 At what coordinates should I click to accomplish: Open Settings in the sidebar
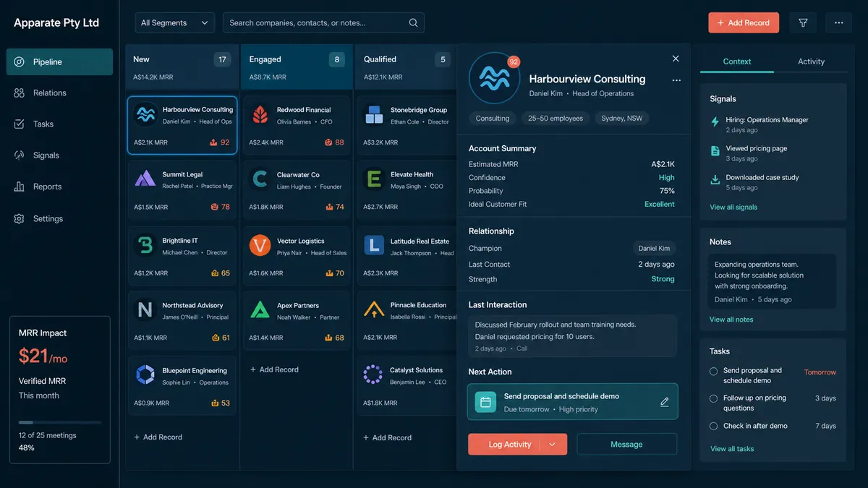59,218
